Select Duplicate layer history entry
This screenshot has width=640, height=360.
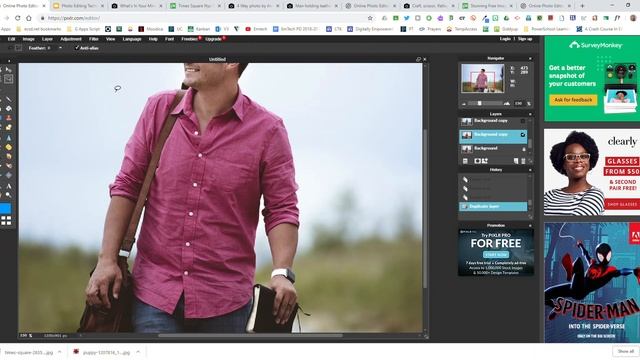coord(493,207)
